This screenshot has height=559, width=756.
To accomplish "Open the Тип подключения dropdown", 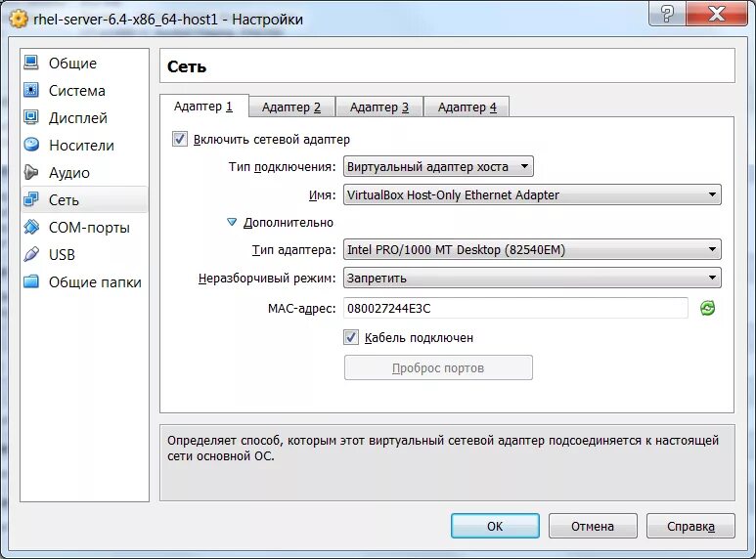I will point(438,167).
